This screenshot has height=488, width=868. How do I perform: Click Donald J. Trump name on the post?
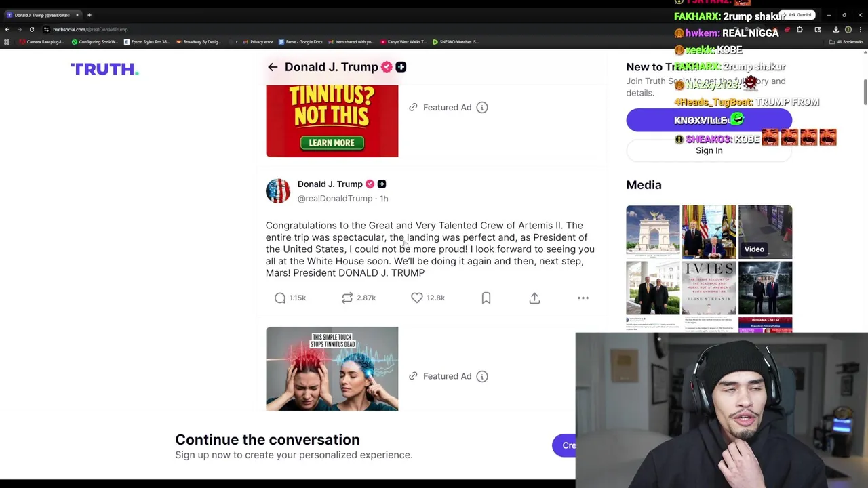coord(330,184)
